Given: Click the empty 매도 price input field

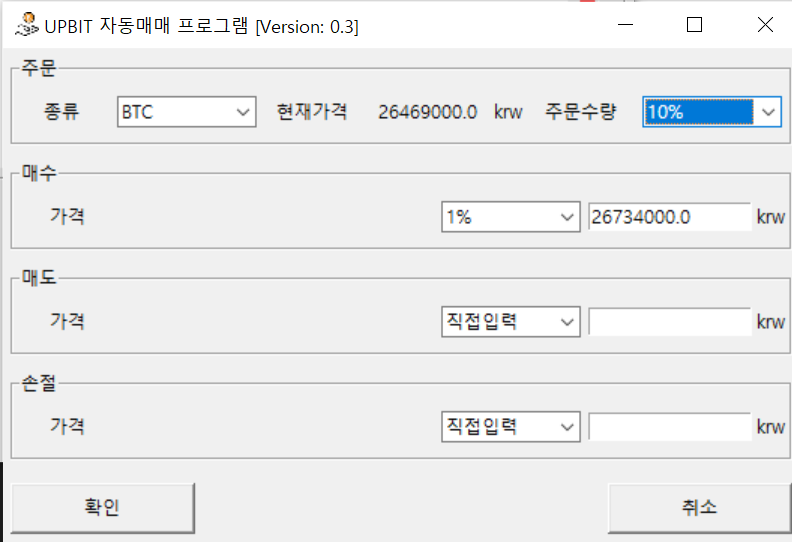Looking at the screenshot, I should 670,322.
